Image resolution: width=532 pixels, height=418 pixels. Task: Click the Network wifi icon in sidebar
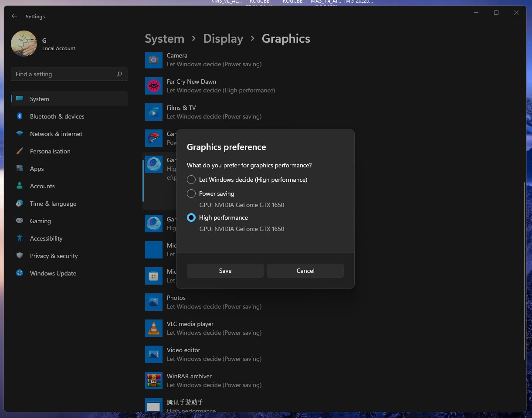pyautogui.click(x=20, y=133)
